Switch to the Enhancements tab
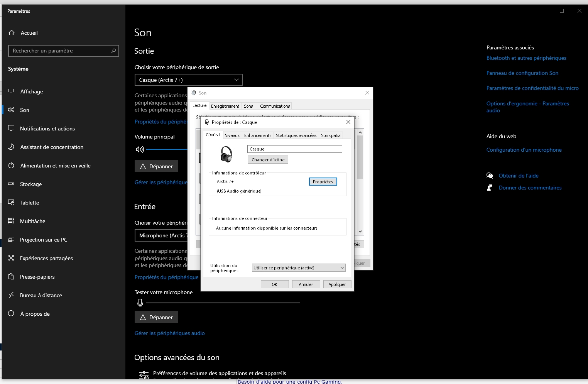The width and height of the screenshot is (588, 384). tap(258, 135)
